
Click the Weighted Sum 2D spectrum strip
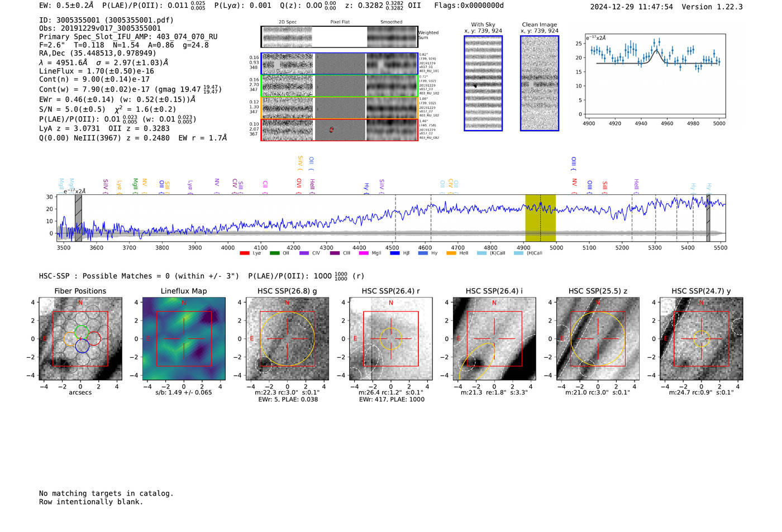(339, 37)
